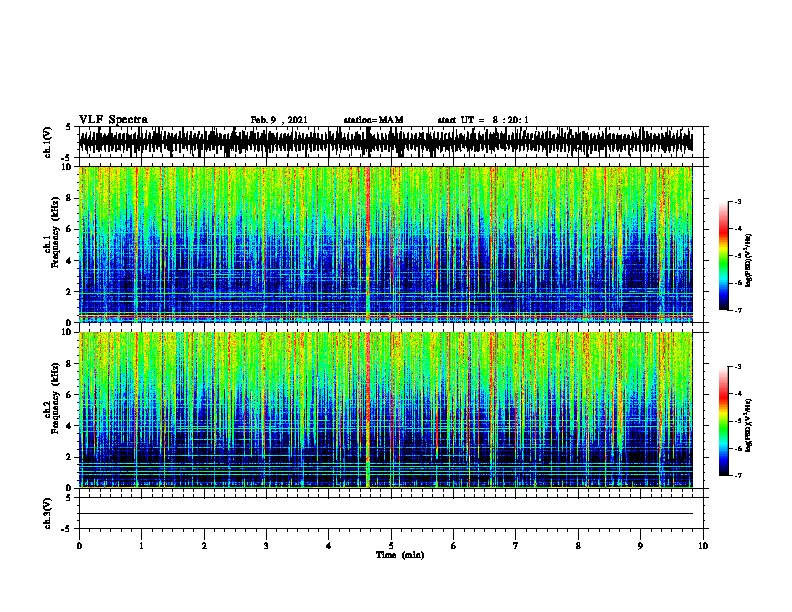Screen dimensions: 792x612
Task: Click the ch.2 color scale bar
Action: point(724,421)
